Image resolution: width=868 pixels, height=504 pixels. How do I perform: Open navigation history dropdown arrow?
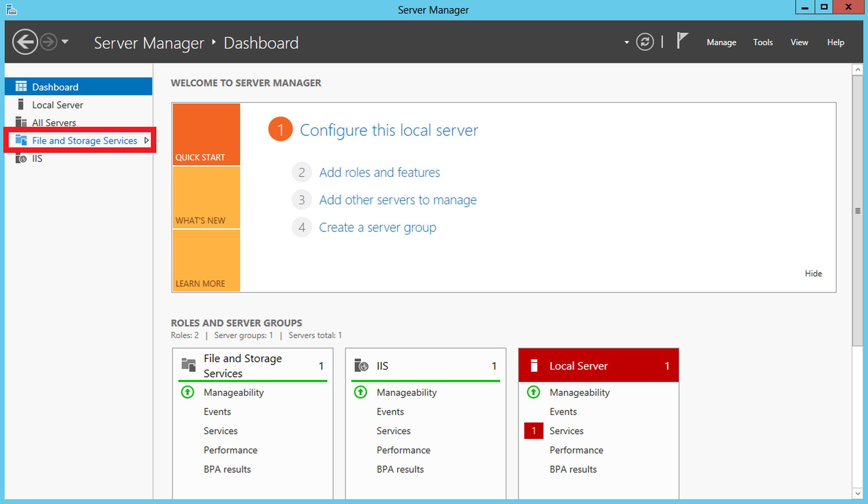pyautogui.click(x=65, y=42)
